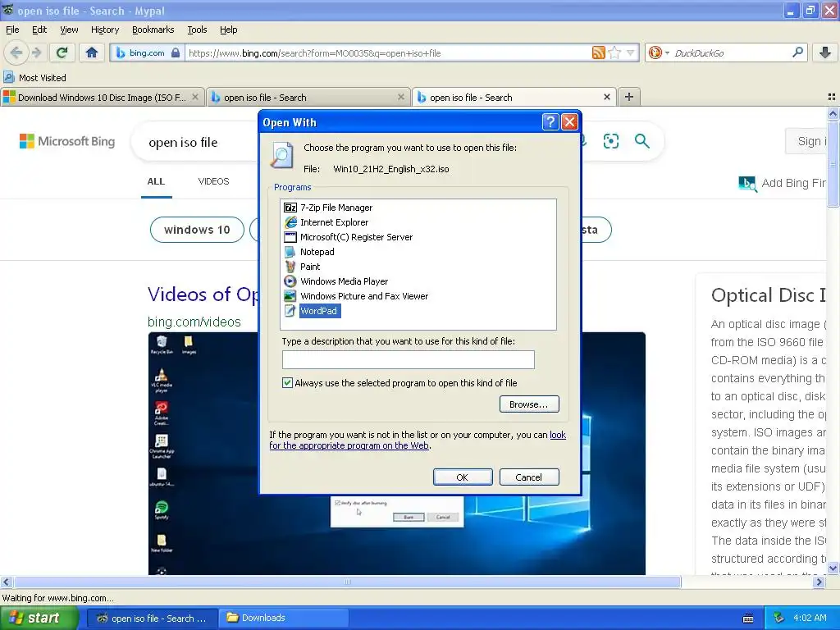Click the RSS feed icon in address bar
The image size is (840, 630).
point(598,52)
